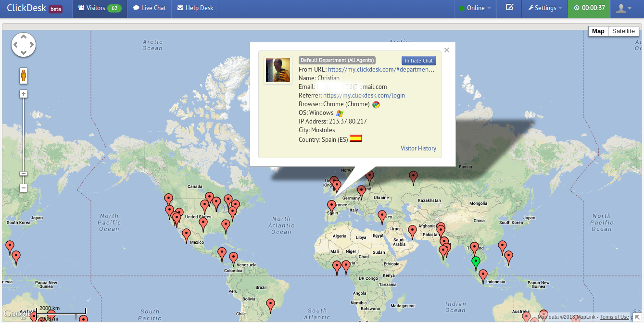The height and width of the screenshot is (323, 644).
Task: Expand the Online status dropdown
Action: coord(475,8)
